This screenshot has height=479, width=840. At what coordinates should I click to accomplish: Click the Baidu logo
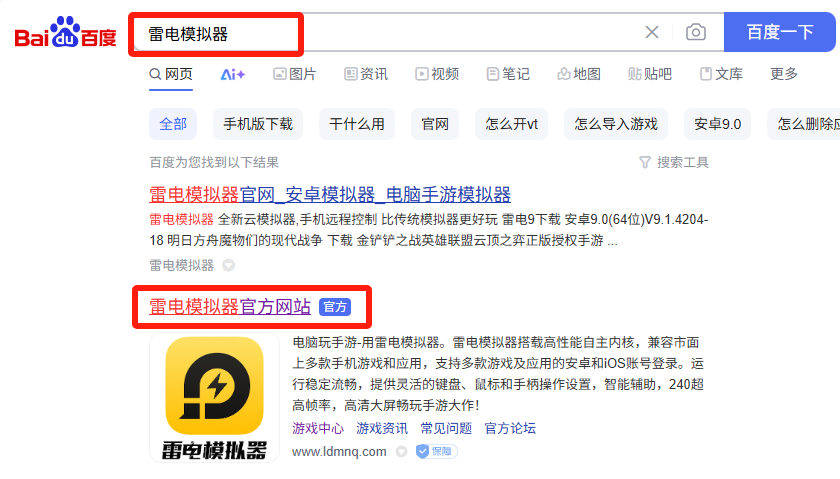pos(65,32)
